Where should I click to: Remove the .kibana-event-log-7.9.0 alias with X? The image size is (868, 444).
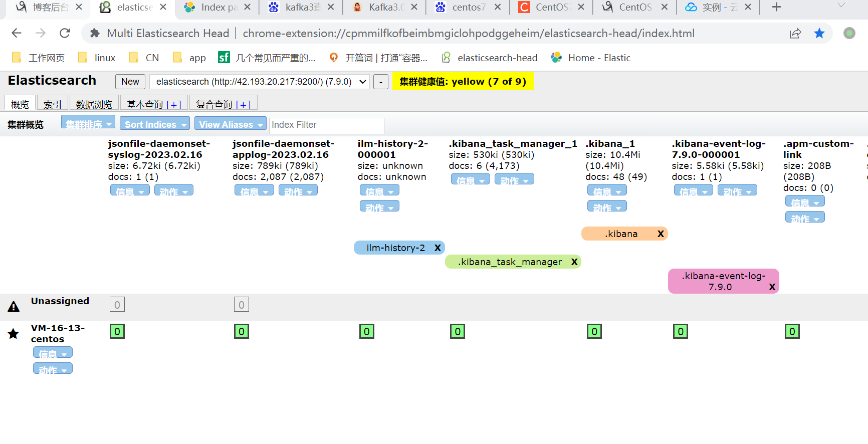[772, 287]
